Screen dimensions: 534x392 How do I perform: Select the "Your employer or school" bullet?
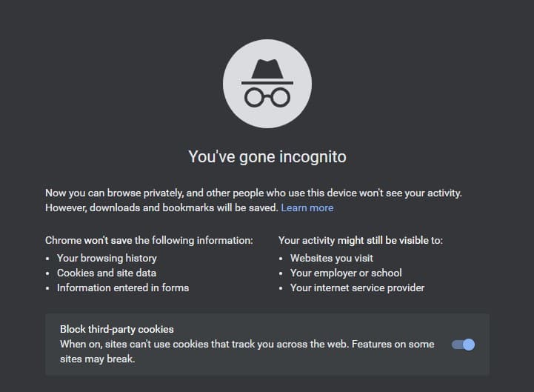coord(346,273)
